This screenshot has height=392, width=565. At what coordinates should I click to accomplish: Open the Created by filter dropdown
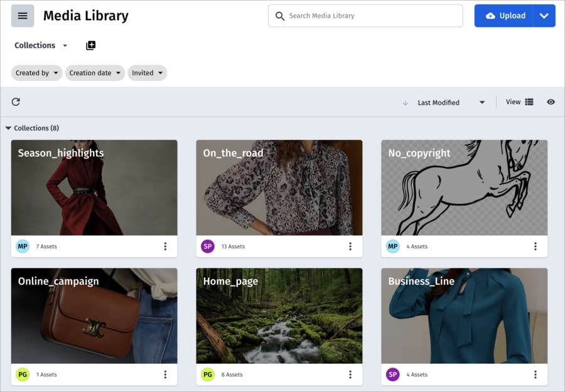(x=37, y=73)
